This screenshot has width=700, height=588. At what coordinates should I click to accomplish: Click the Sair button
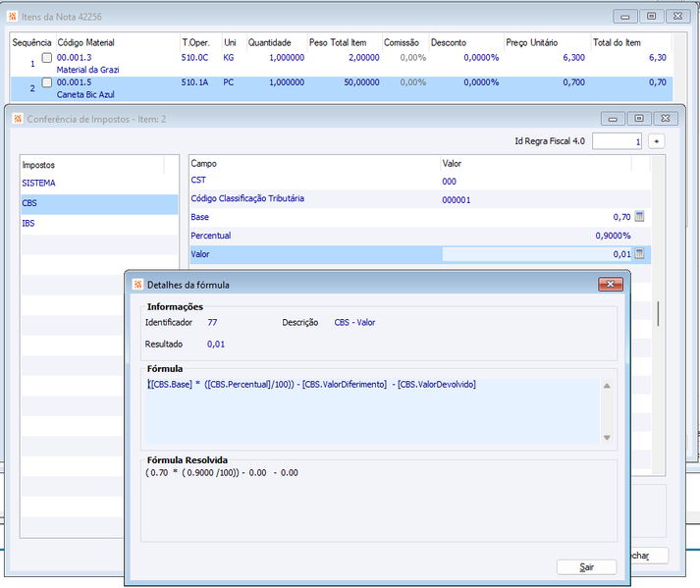(587, 567)
